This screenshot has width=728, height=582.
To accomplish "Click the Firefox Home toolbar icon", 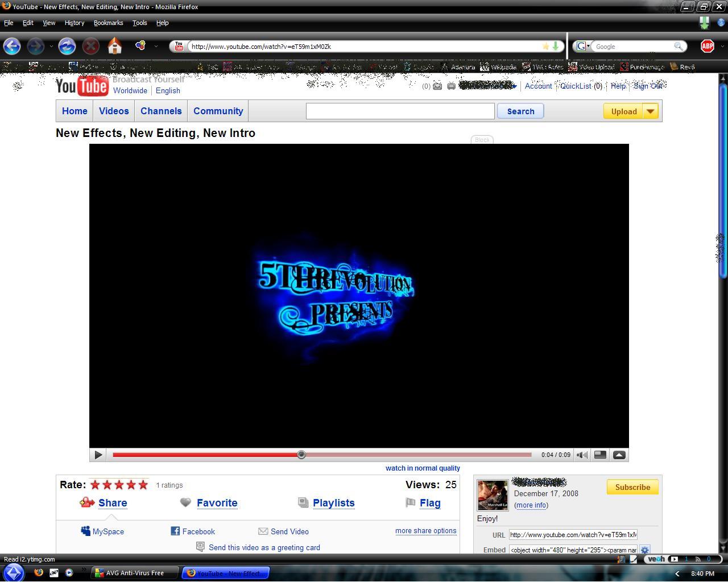I will (x=115, y=46).
